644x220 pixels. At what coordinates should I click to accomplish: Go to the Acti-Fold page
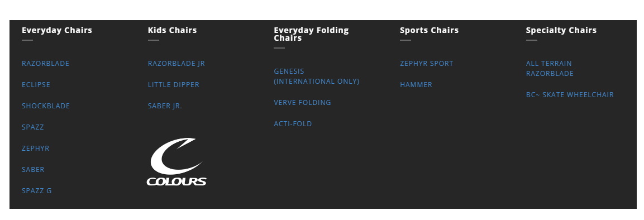pos(293,124)
